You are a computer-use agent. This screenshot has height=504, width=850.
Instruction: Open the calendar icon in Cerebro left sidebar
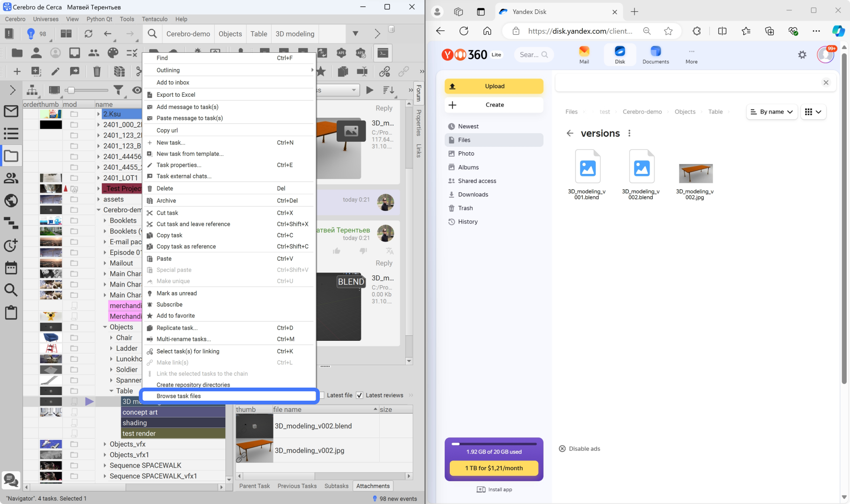pos(11,268)
